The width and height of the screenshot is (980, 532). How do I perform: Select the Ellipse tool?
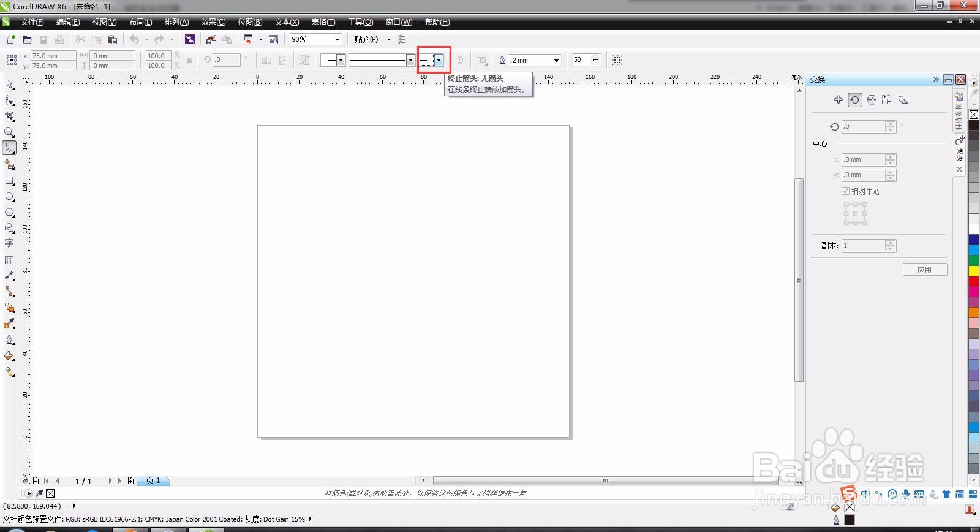point(9,197)
